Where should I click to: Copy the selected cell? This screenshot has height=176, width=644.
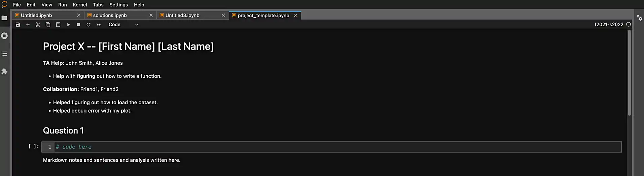[x=48, y=25]
